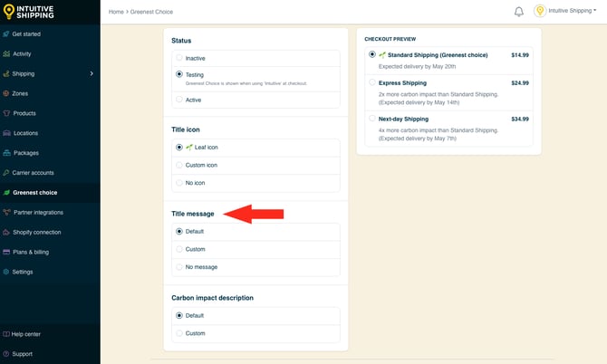Click the Intuitive Shipping logo
The image size is (607, 364).
point(30,12)
